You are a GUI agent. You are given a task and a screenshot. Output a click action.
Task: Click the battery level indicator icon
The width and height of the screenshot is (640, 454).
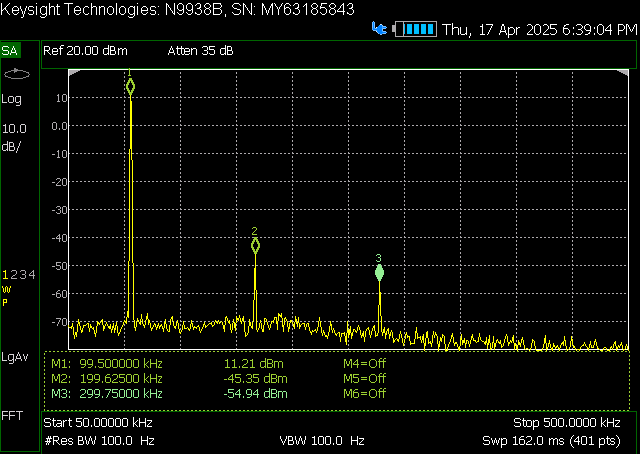pyautogui.click(x=414, y=29)
